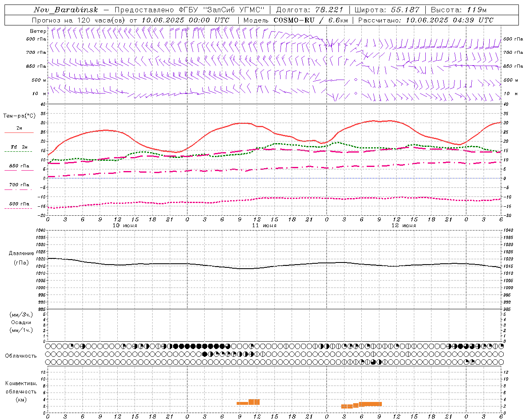
Task: Click the Осадки precipitation label
Action: click(x=21, y=322)
